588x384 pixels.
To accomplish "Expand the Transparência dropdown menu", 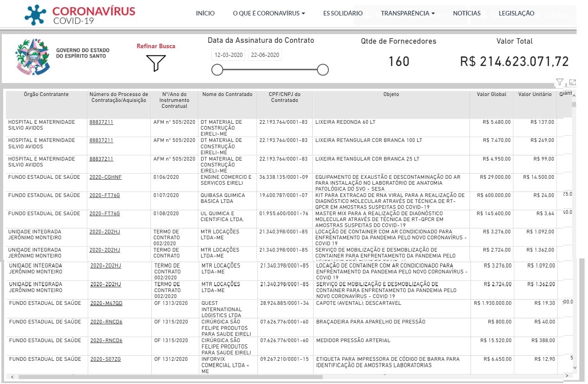I will coord(407,13).
